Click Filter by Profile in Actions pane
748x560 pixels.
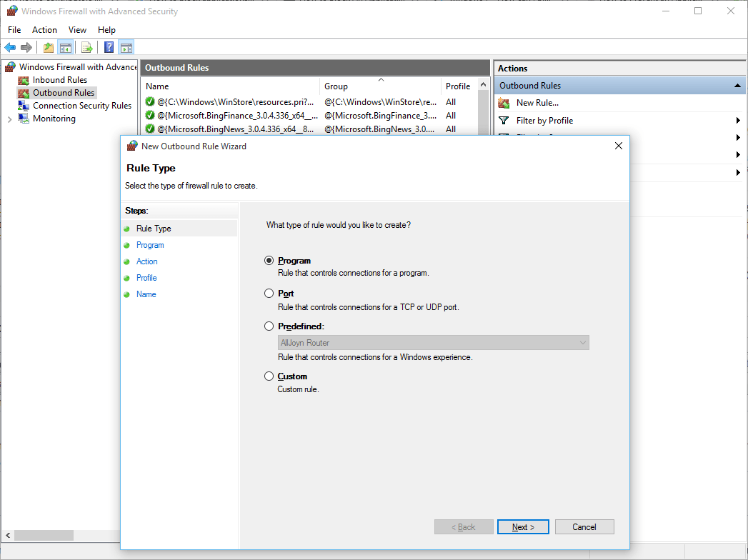click(545, 121)
